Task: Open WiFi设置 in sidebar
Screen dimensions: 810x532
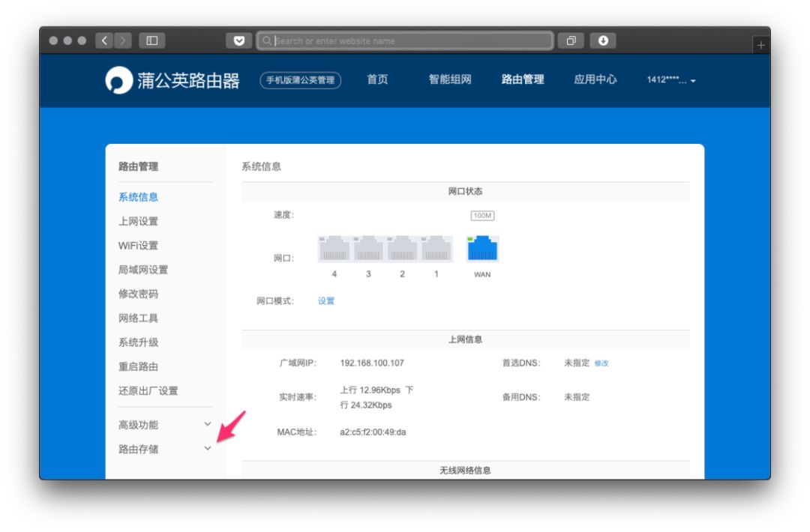Action: coord(139,246)
